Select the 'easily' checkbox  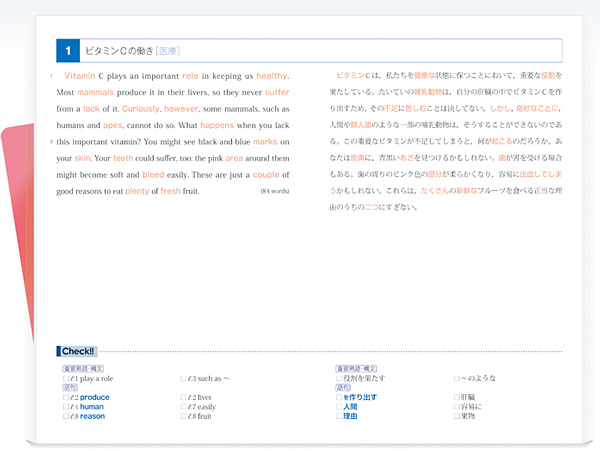[183, 407]
